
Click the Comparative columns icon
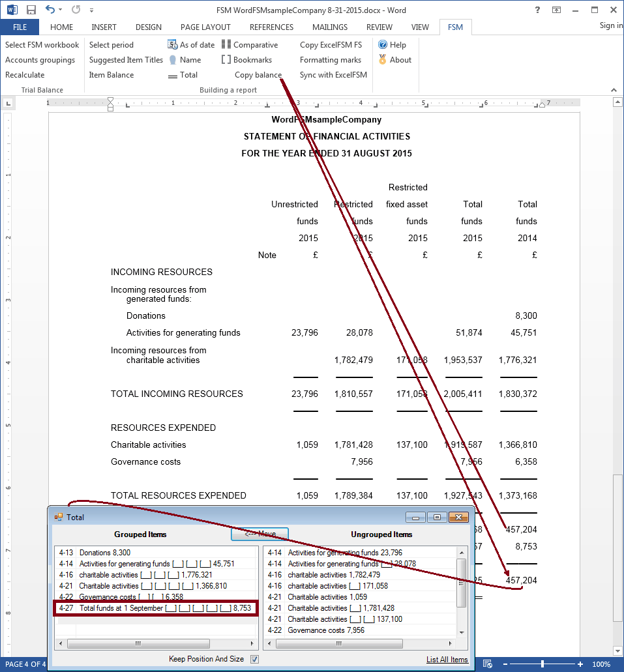coord(226,44)
